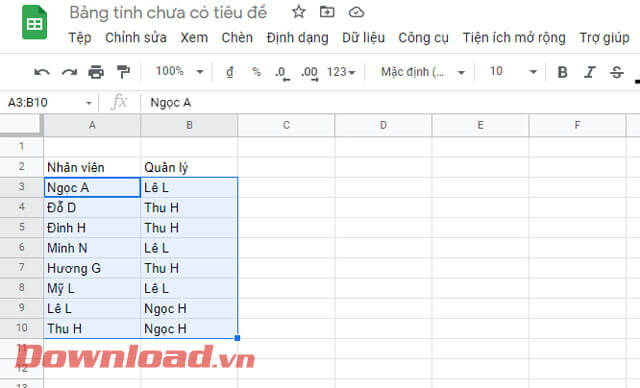640x388 pixels.
Task: Toggle bold formatting
Action: (562, 72)
